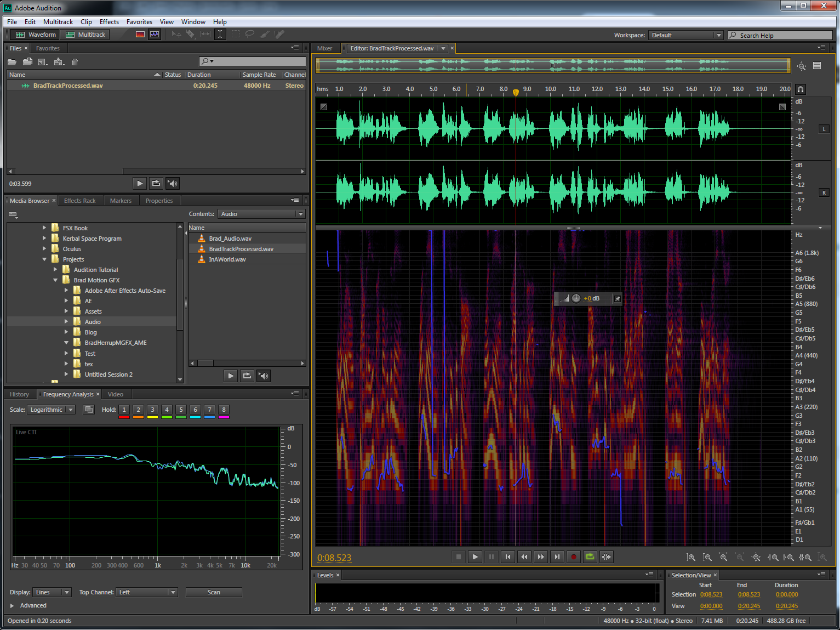Switch to the Effects Rack tab
This screenshot has width=840, height=630.
click(79, 201)
